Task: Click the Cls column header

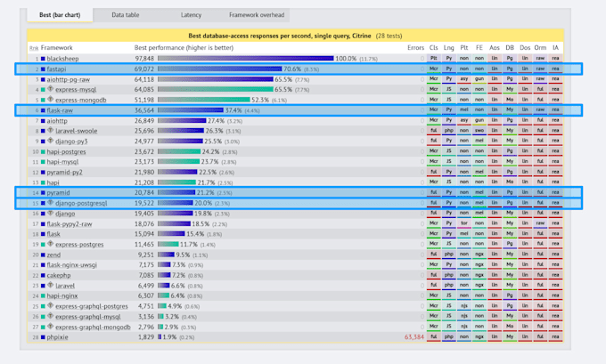Action: (x=434, y=47)
